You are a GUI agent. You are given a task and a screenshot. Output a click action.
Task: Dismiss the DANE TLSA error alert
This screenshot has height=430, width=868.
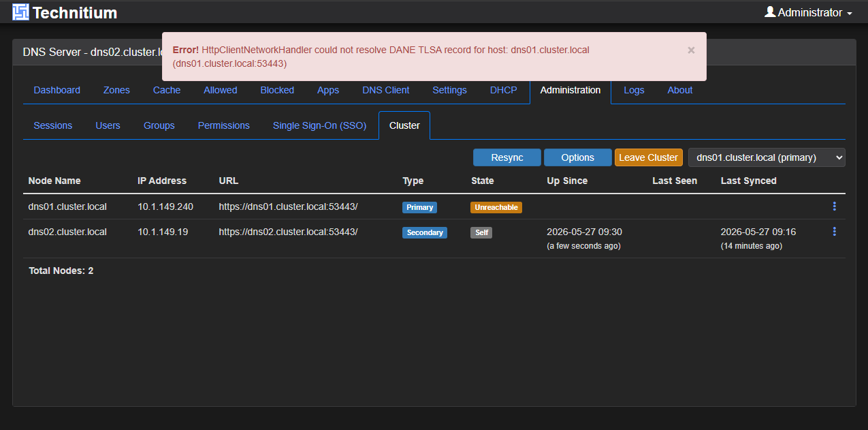(691, 50)
